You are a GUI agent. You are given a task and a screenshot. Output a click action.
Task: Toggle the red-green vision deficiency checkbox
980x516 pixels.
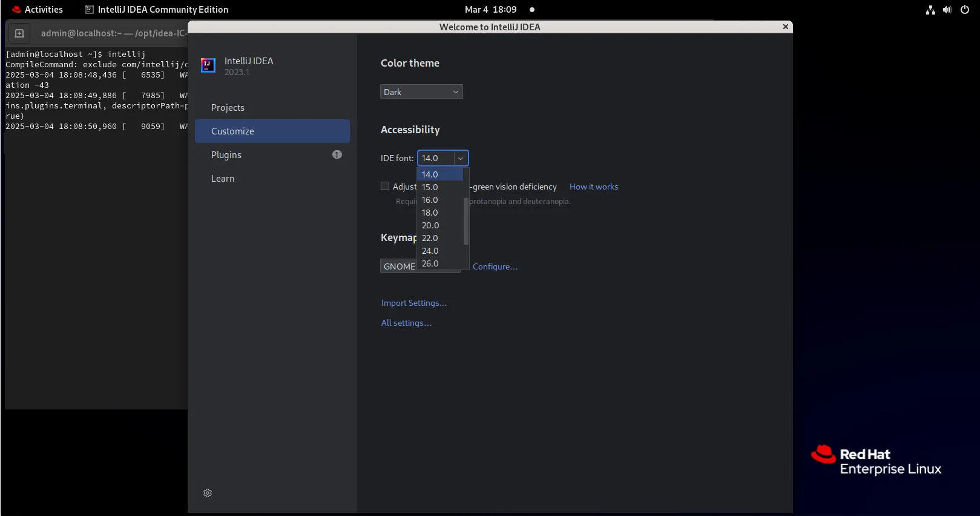[385, 186]
